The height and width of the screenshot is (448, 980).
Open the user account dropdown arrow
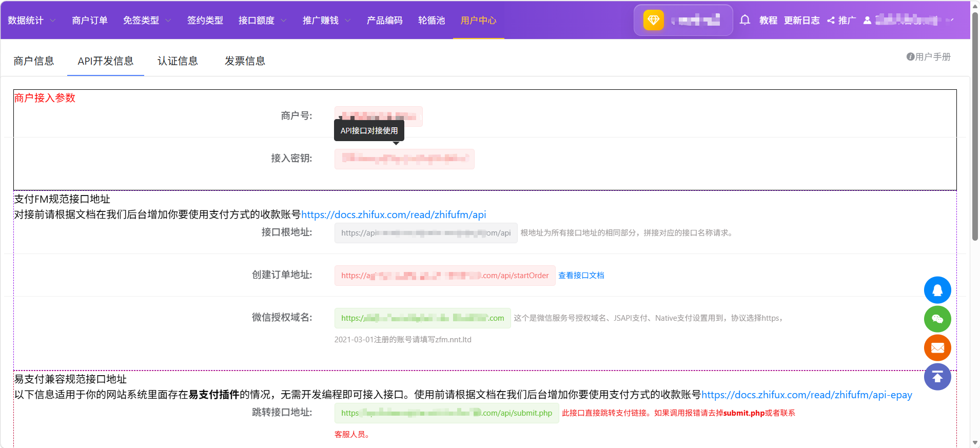tap(952, 21)
